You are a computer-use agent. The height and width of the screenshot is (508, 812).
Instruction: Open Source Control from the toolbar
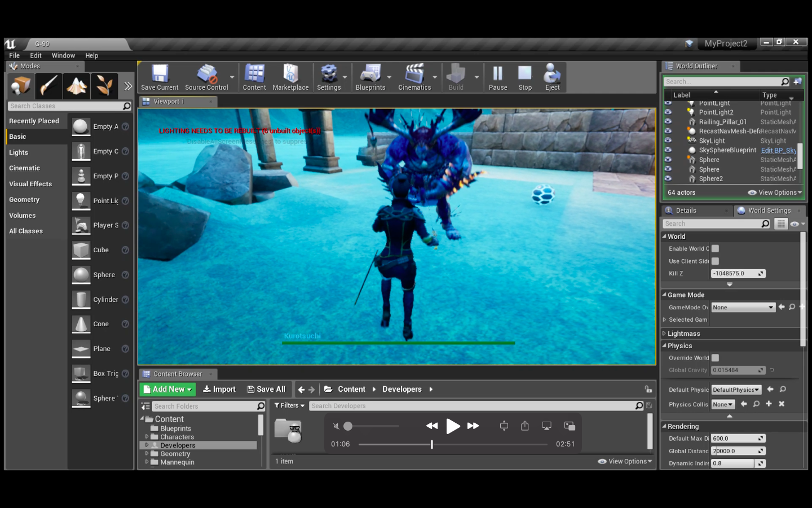point(208,76)
